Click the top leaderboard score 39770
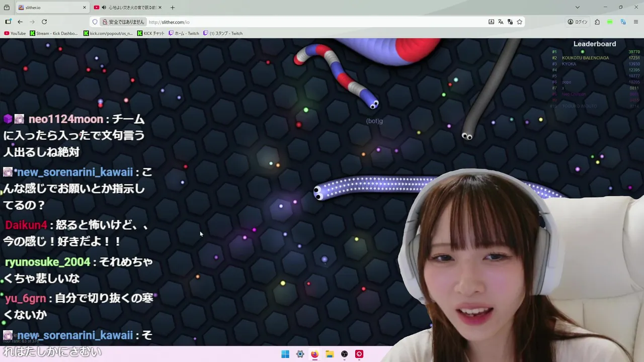644x362 pixels. coord(634,52)
